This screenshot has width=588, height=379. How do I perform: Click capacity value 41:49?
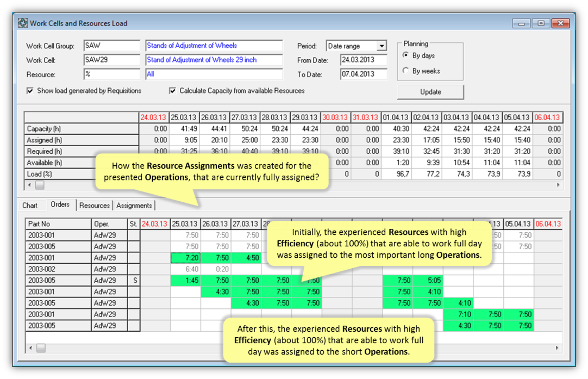184,129
